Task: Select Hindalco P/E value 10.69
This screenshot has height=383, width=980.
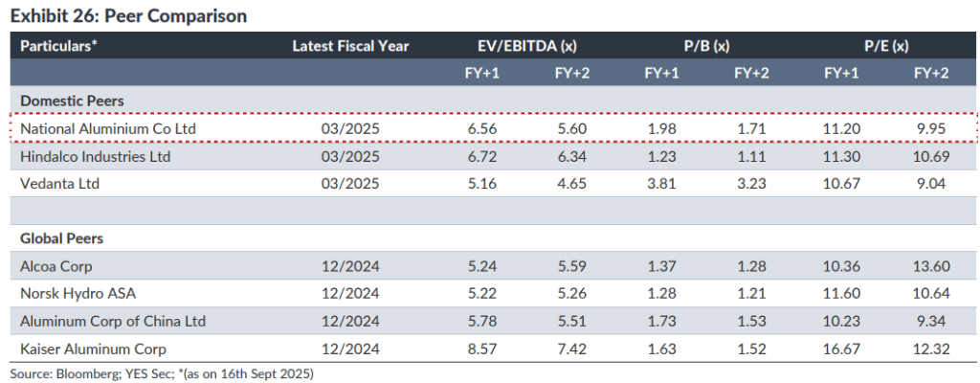Action: click(930, 156)
